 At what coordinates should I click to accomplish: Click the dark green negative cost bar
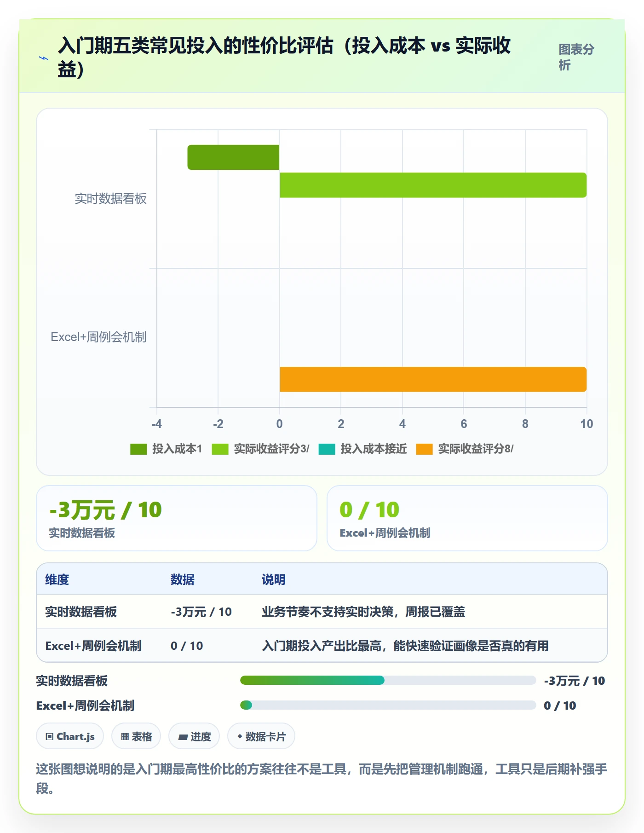pyautogui.click(x=233, y=157)
